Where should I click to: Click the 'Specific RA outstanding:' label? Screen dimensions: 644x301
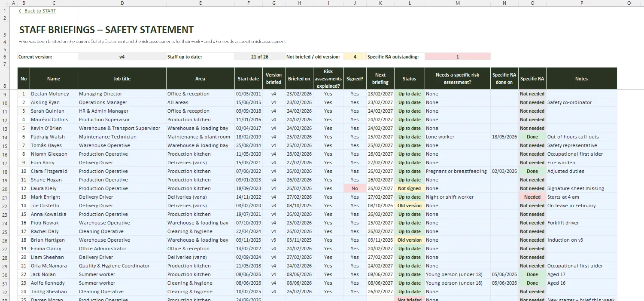click(395, 57)
